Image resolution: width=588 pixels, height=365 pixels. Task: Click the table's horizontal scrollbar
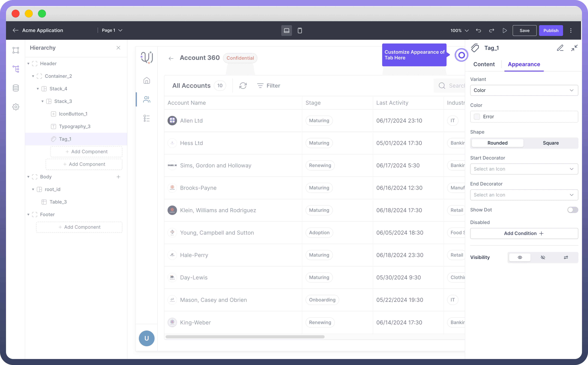pyautogui.click(x=245, y=337)
